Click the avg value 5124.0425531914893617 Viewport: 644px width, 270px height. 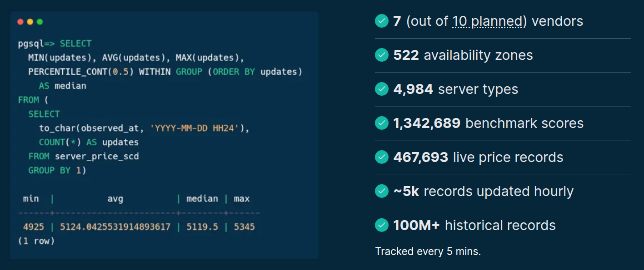click(115, 226)
